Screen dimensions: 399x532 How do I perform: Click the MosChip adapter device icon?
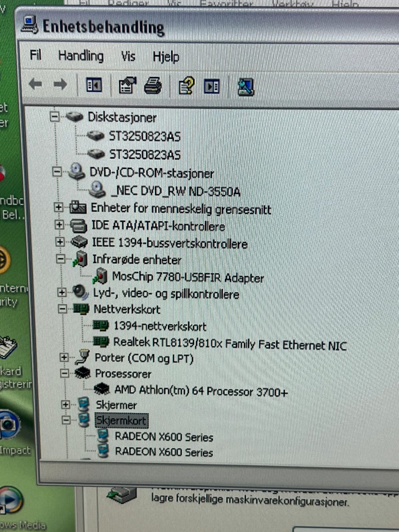(100, 276)
